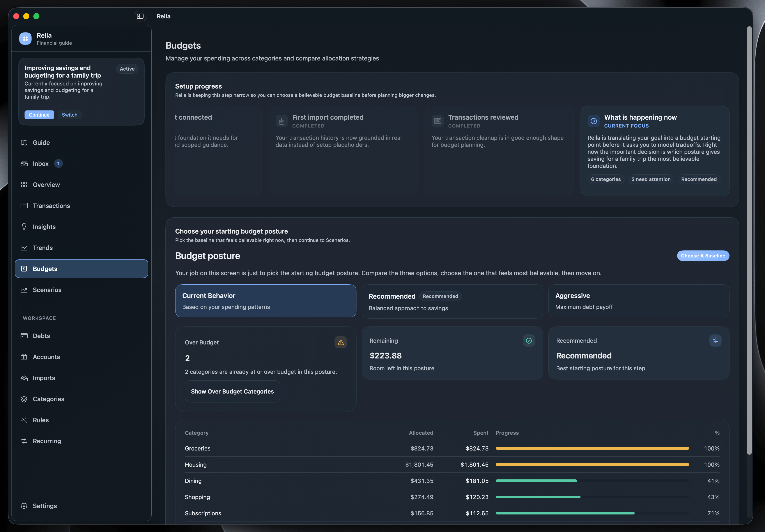Viewport: 765px width, 532px height.
Task: Click the Imports tray icon
Action: (24, 378)
